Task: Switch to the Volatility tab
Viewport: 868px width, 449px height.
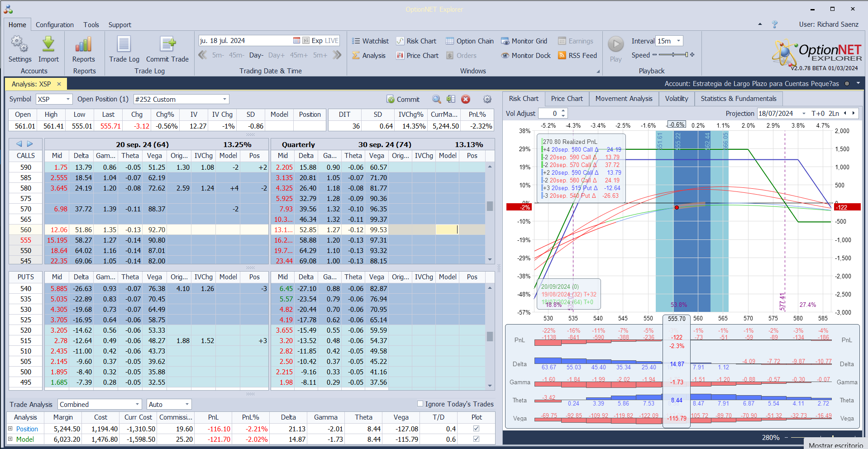Action: coord(677,99)
